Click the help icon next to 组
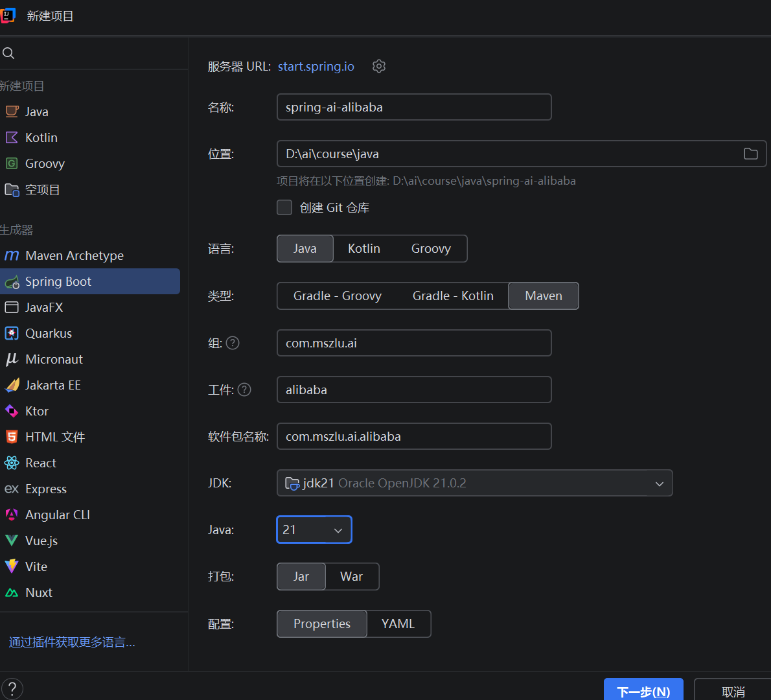The width and height of the screenshot is (771, 700). tap(233, 343)
